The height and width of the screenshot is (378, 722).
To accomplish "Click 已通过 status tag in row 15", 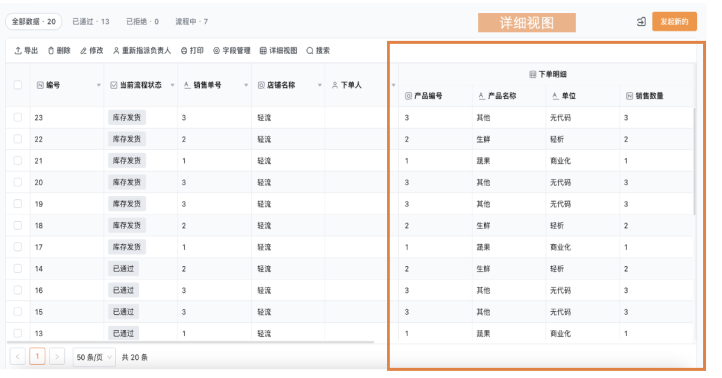I will click(x=123, y=312).
